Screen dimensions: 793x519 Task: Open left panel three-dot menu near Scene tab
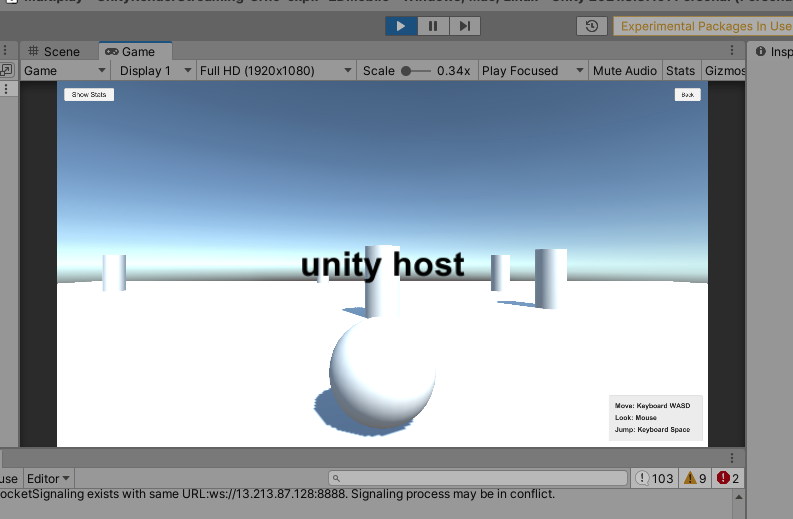pos(5,50)
